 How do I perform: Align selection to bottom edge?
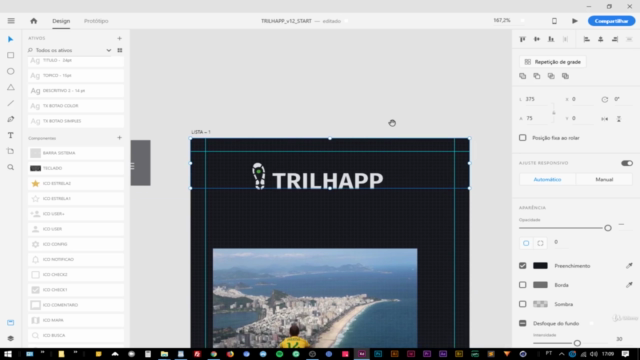click(x=551, y=39)
